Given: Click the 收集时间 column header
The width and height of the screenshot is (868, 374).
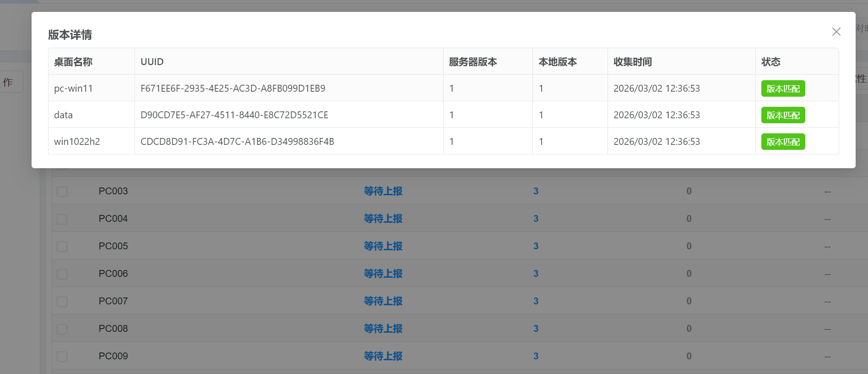Looking at the screenshot, I should click(632, 62).
